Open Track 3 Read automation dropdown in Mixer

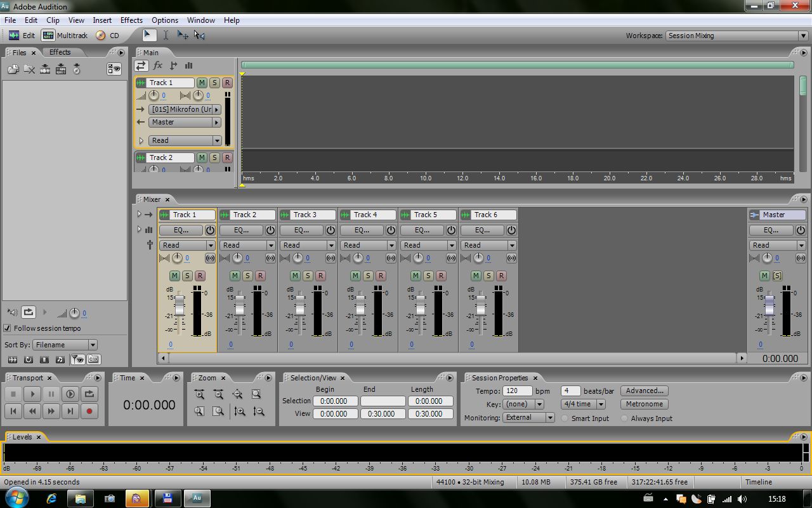click(308, 245)
